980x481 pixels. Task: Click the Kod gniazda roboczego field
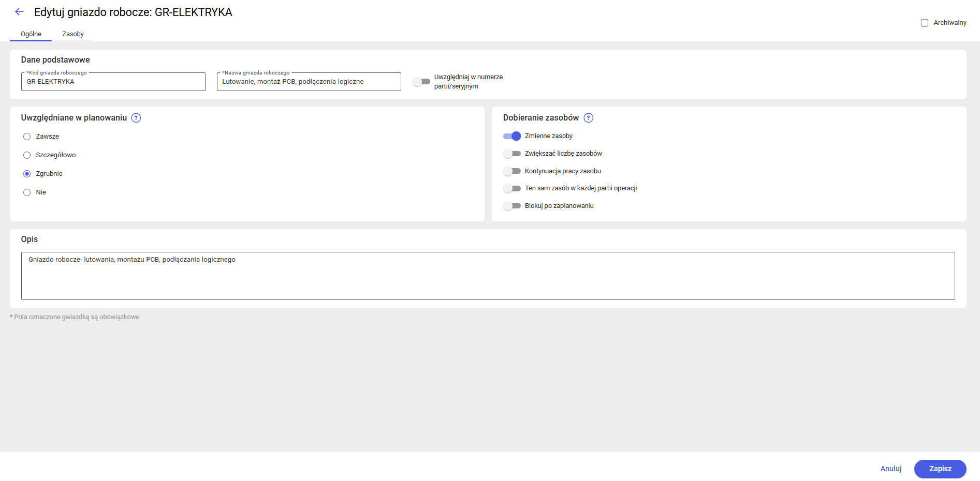tap(113, 82)
